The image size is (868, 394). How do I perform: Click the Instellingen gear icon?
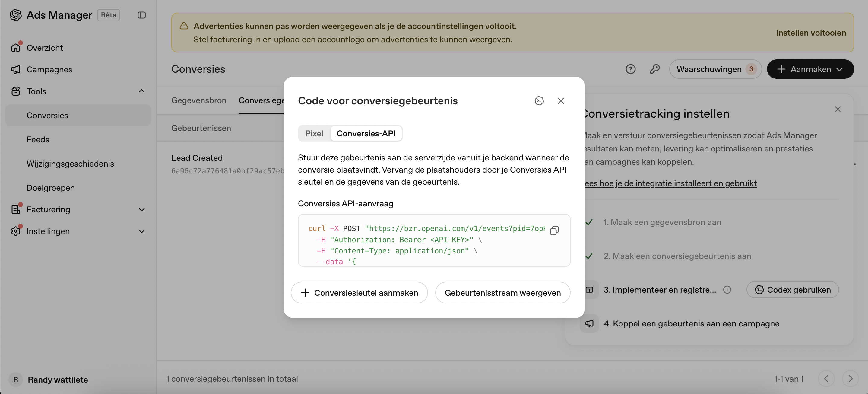(15, 231)
